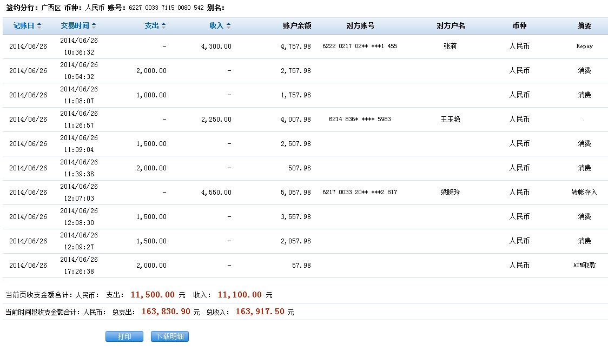Click the 收入 column header text
The width and height of the screenshot is (608, 364).
click(x=216, y=25)
